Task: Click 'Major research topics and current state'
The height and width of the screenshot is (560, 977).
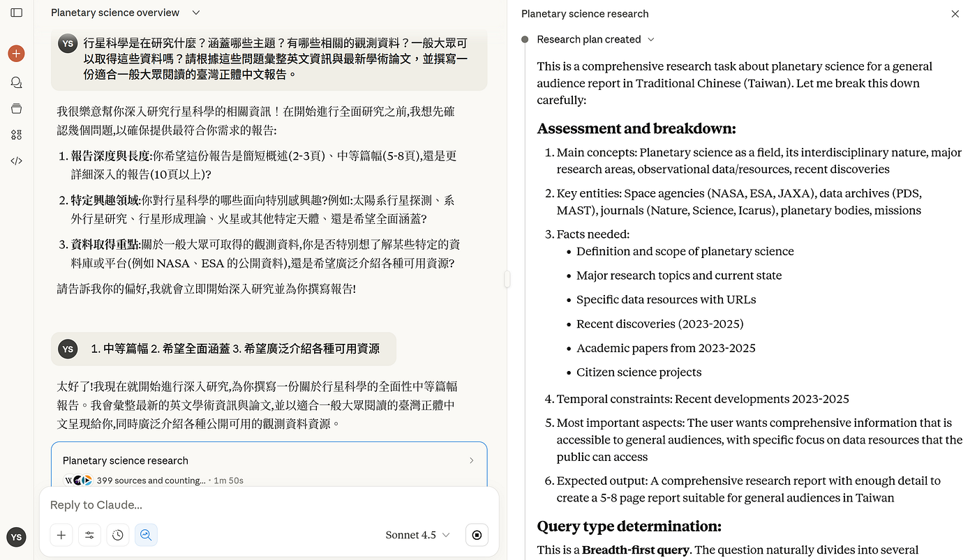Action: [679, 275]
